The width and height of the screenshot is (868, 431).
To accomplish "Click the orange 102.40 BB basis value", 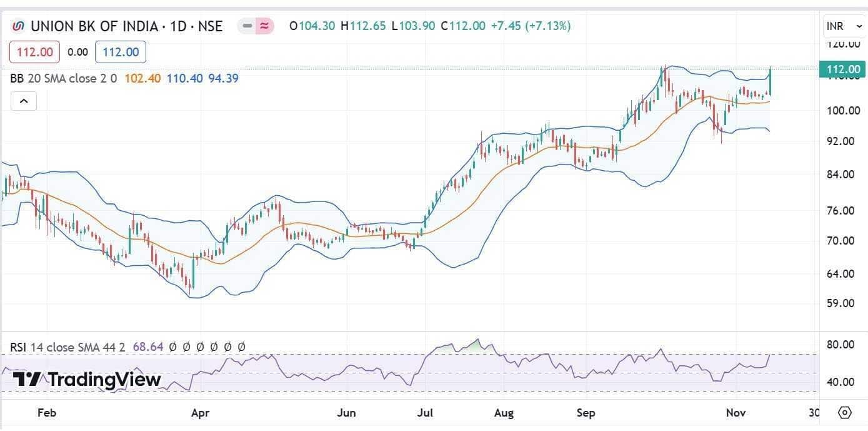I will click(x=142, y=78).
